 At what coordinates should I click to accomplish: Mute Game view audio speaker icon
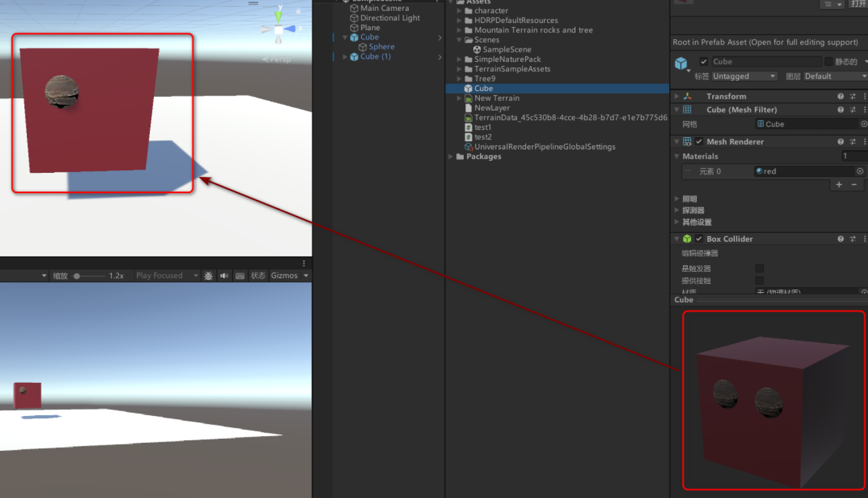tap(224, 276)
